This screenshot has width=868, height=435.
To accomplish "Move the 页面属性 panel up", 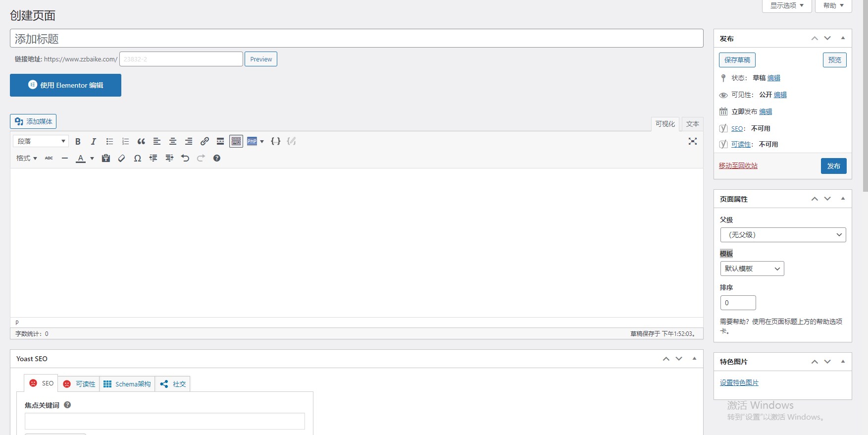I will (815, 199).
